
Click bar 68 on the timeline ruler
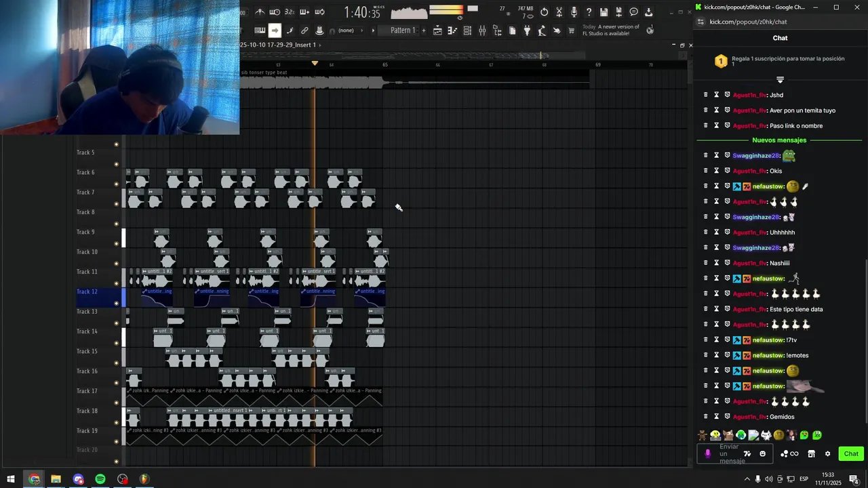click(x=545, y=65)
